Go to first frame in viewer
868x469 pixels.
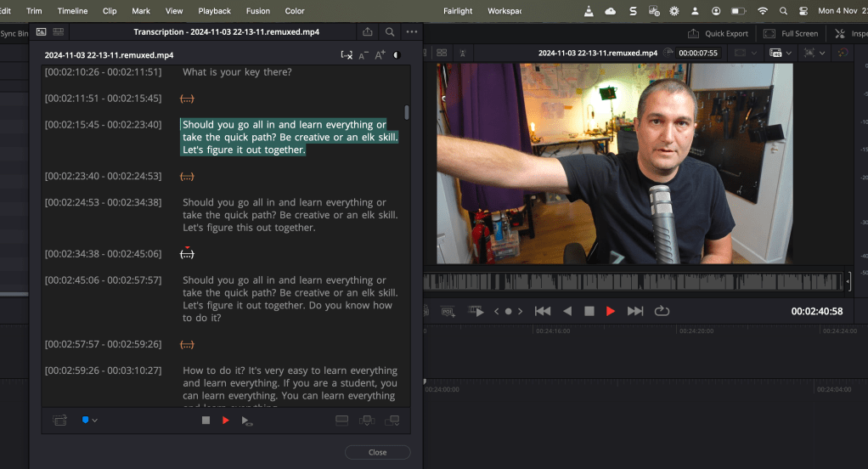543,311
